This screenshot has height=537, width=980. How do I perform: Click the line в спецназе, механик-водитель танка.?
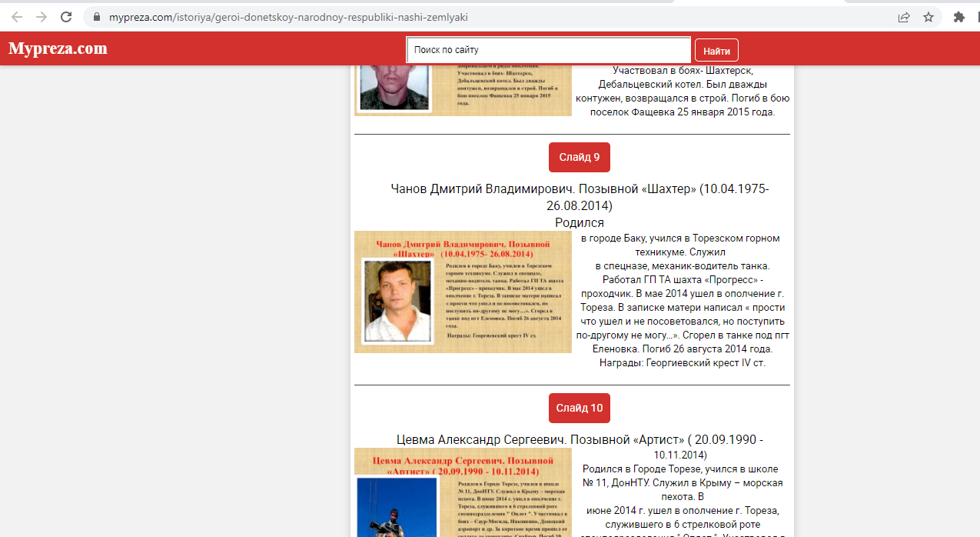683,265
